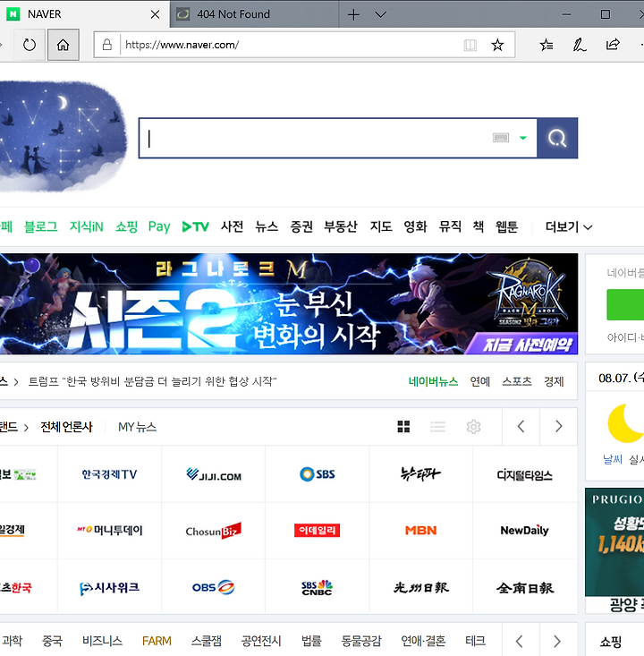Click the browser refresh icon

click(30, 45)
